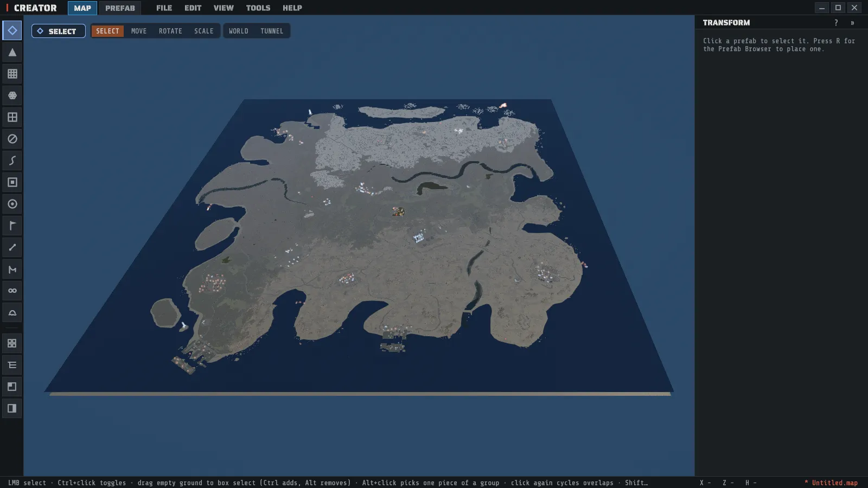
Task: Switch to the PREFAB tab
Action: [120, 8]
